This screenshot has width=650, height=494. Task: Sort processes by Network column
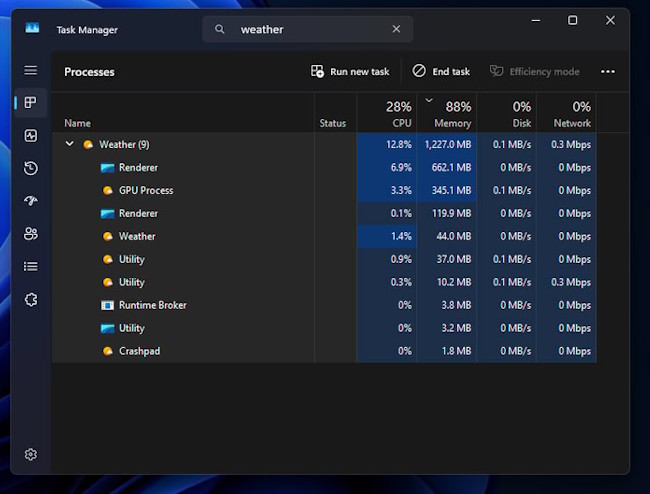[x=567, y=113]
